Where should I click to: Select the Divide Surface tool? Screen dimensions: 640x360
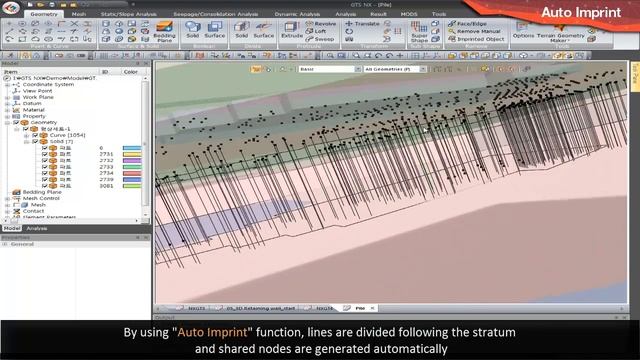click(x=264, y=30)
